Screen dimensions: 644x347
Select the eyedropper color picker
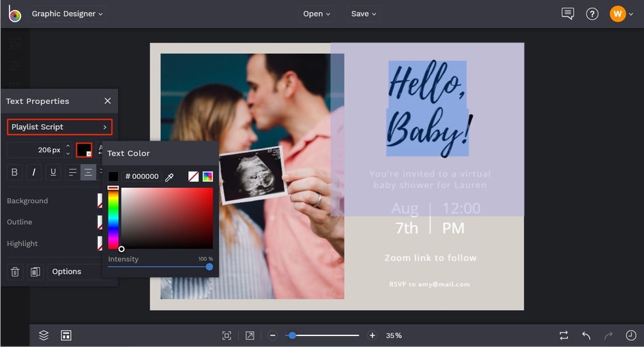[169, 177]
